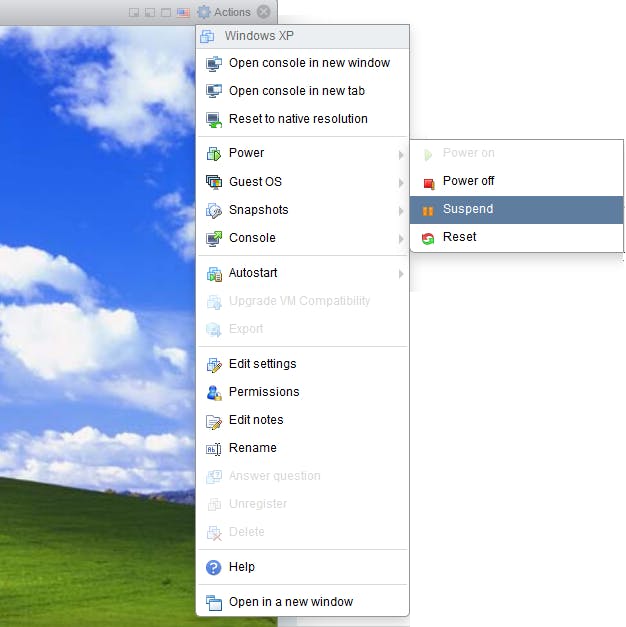The height and width of the screenshot is (627, 626).
Task: Click the red Power off icon
Action: 428,183
